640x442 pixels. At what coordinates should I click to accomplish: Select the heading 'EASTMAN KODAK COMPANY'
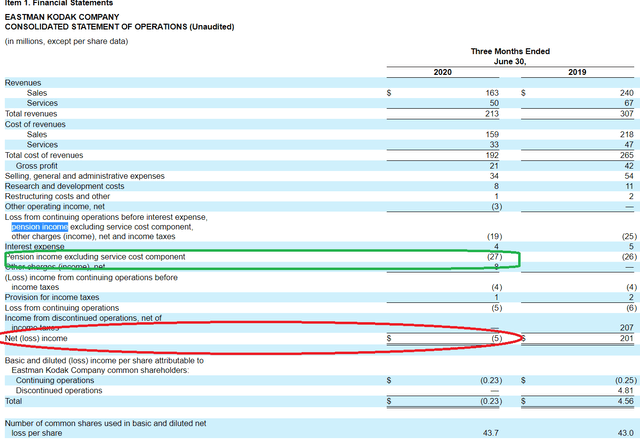pyautogui.click(x=62, y=17)
